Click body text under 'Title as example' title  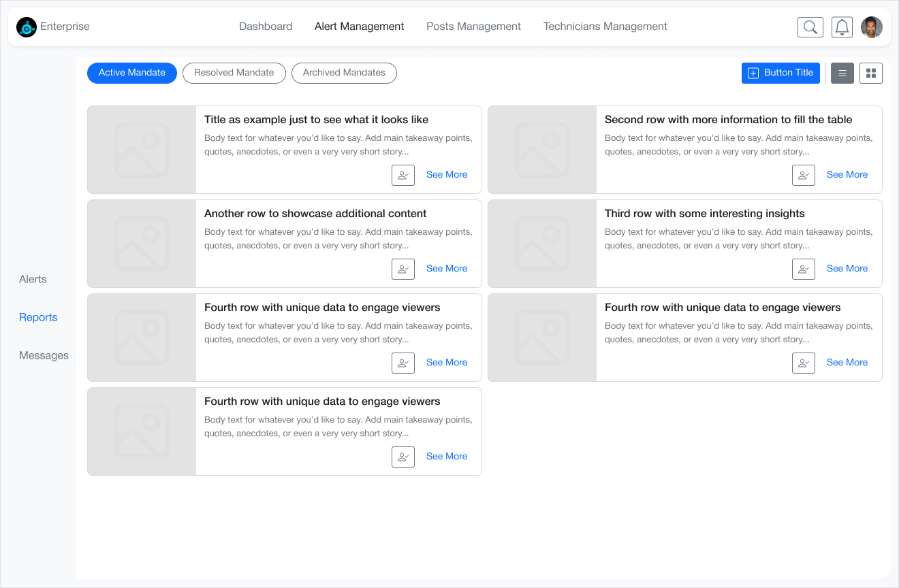(x=338, y=145)
